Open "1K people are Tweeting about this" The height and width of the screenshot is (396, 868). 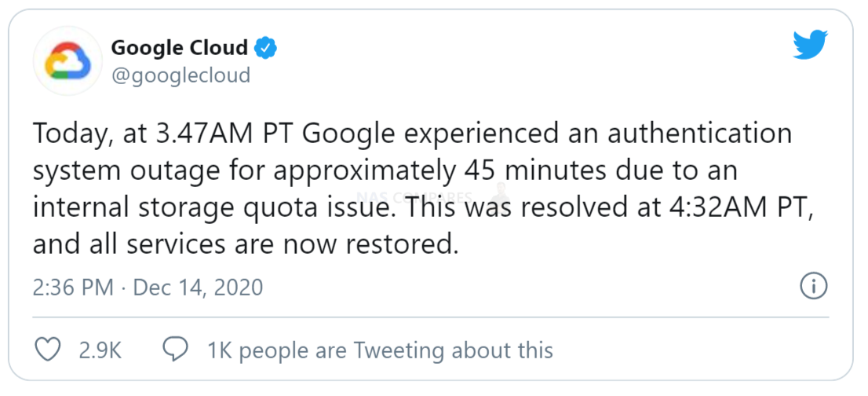click(380, 350)
